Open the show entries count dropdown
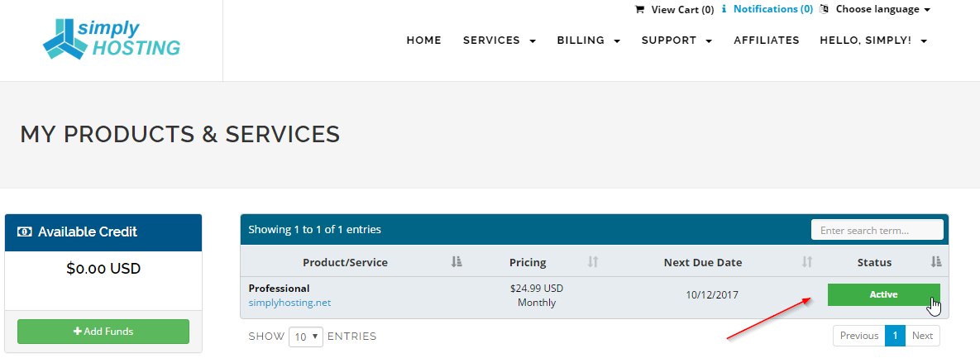The width and height of the screenshot is (980, 363). pyautogui.click(x=306, y=337)
